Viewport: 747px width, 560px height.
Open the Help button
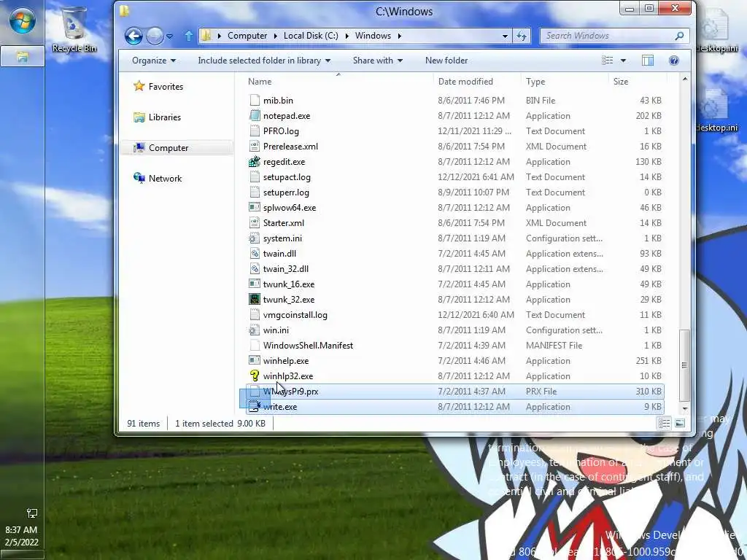[x=673, y=61]
